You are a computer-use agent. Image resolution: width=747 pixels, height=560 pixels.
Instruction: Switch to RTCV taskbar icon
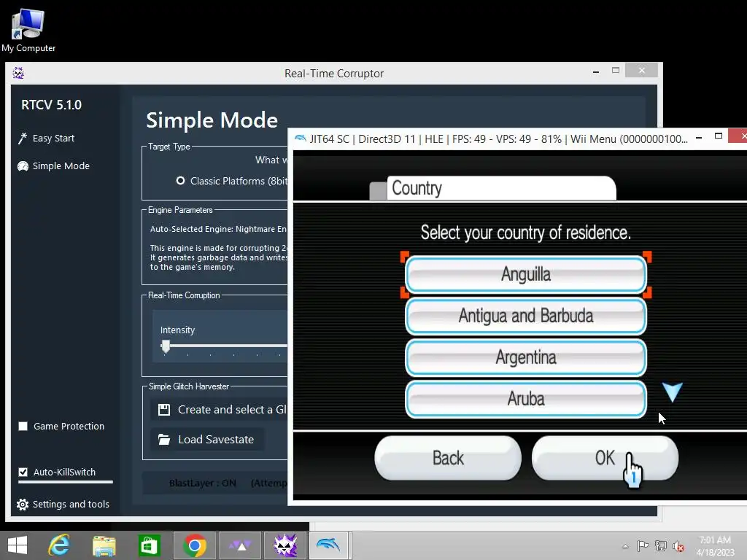pyautogui.click(x=285, y=545)
